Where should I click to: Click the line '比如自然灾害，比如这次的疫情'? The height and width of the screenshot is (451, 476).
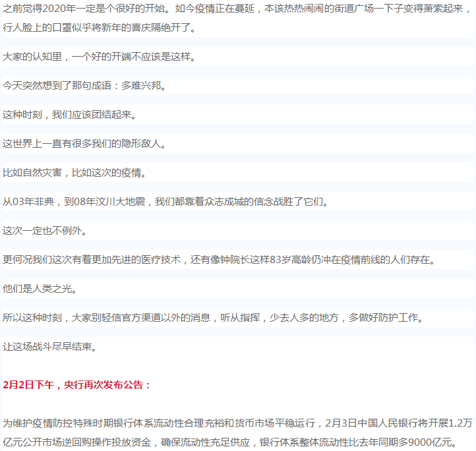point(74,173)
